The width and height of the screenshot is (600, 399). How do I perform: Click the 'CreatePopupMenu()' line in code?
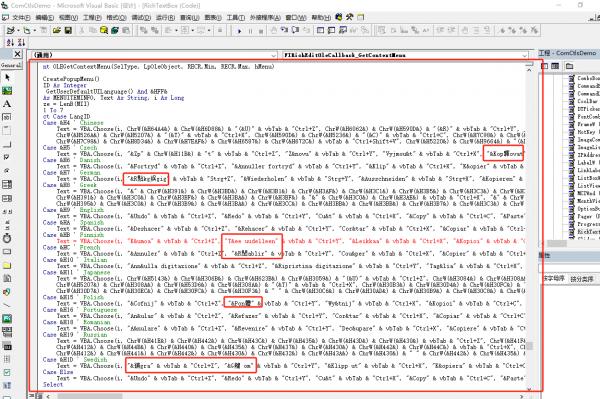pyautogui.click(x=71, y=79)
